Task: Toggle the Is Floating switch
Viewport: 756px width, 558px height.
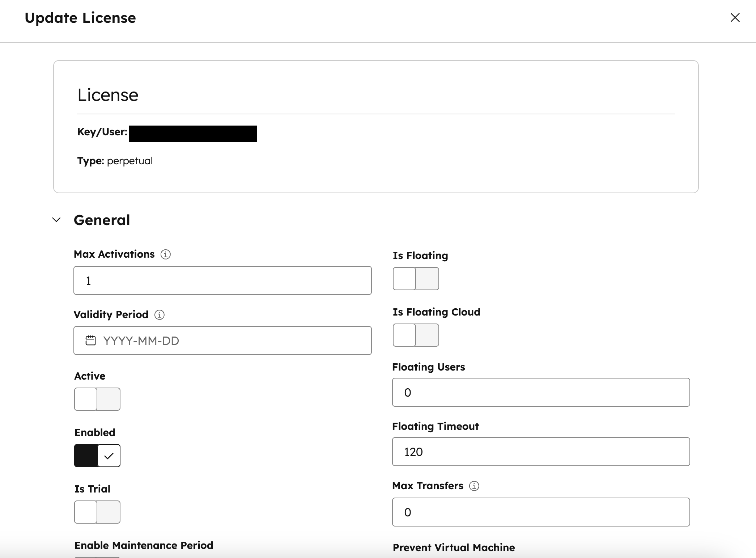Action: 416,279
